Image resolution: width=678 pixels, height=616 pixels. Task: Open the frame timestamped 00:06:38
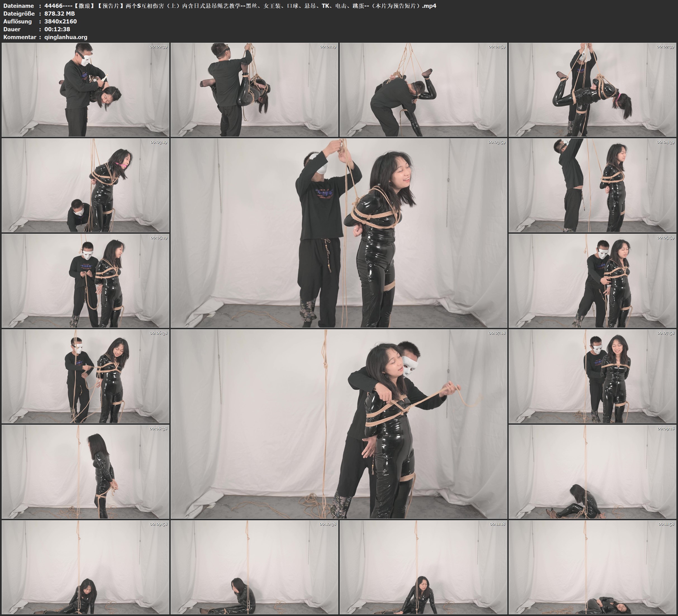85,376
